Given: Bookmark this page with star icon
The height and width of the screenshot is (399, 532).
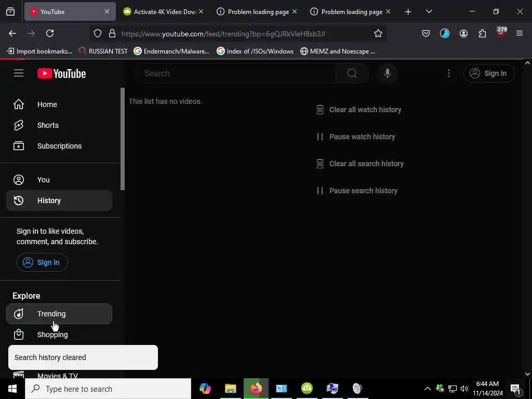Looking at the screenshot, I should 378,33.
